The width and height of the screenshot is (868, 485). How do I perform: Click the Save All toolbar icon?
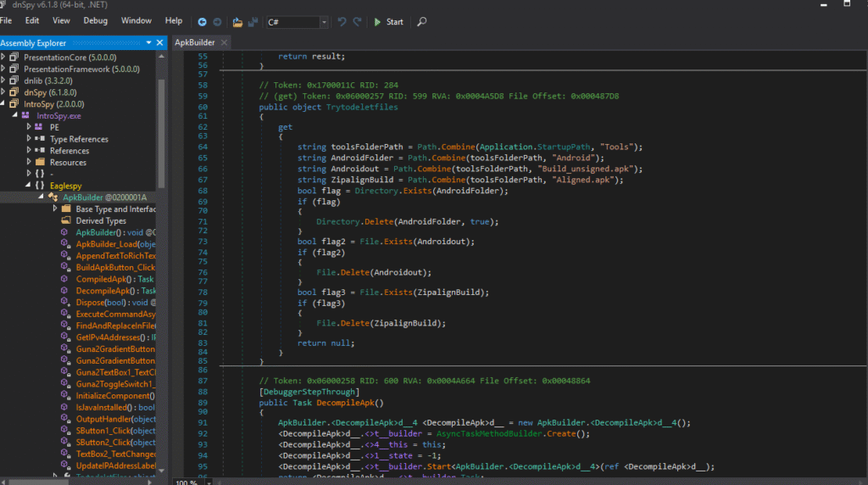[x=253, y=22]
